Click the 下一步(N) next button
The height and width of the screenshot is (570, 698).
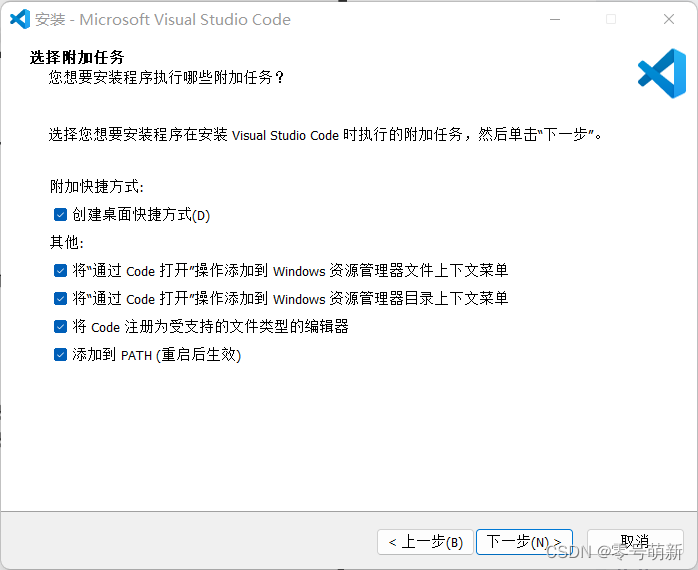[x=524, y=542]
